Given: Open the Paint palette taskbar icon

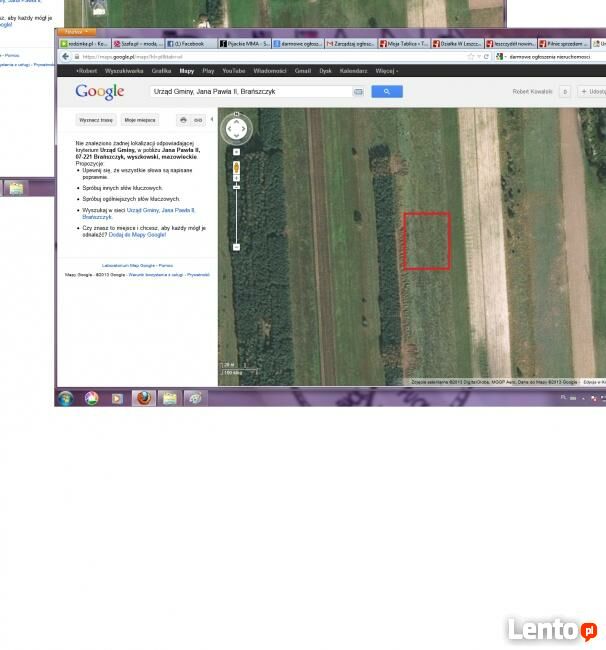Looking at the screenshot, I should pos(195,398).
